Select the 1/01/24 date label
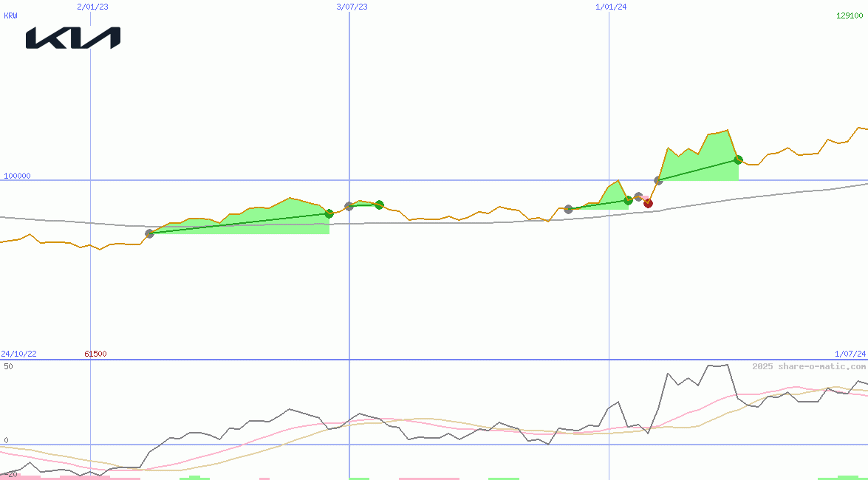Screen dimensions: 868x480 click(x=611, y=7)
